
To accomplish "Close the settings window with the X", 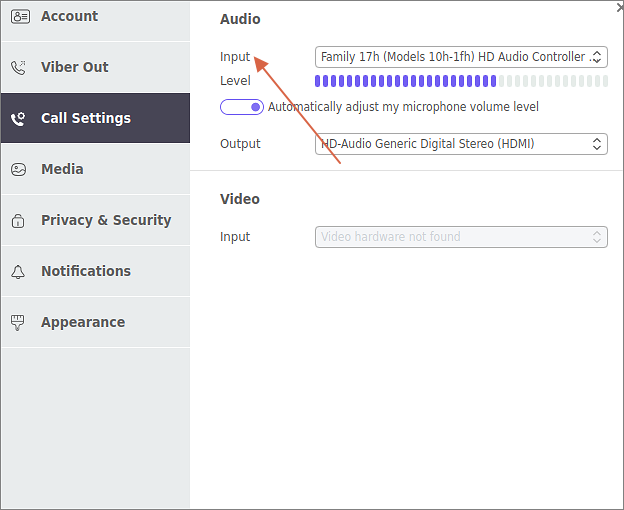I will tap(619, 6).
